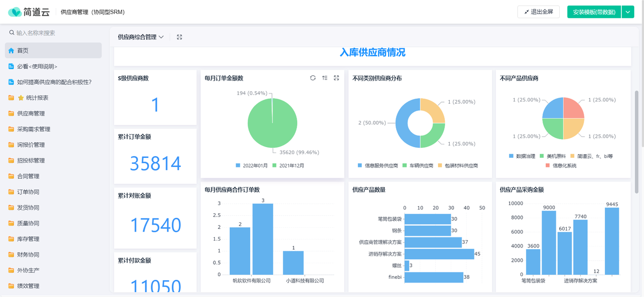Toggle the 信息服务供应商 legend item

(378, 165)
